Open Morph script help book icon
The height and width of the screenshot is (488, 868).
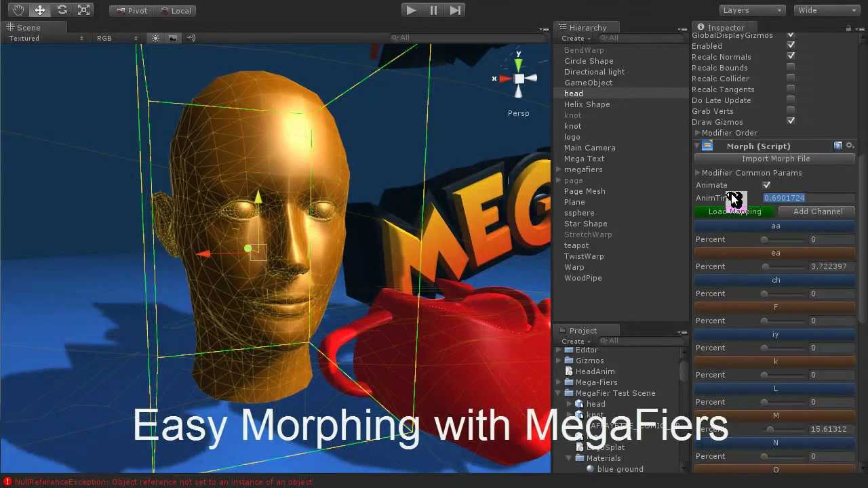(838, 146)
